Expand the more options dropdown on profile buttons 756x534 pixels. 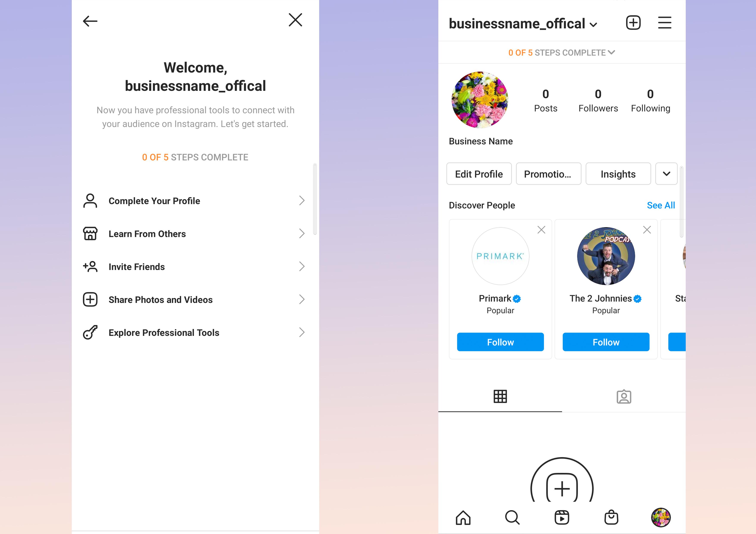point(666,173)
